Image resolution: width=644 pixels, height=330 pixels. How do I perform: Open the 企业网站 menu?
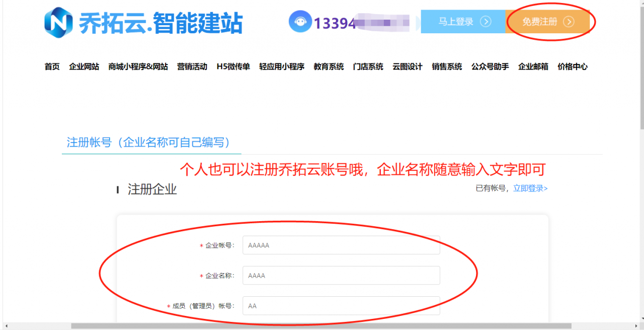coord(84,66)
